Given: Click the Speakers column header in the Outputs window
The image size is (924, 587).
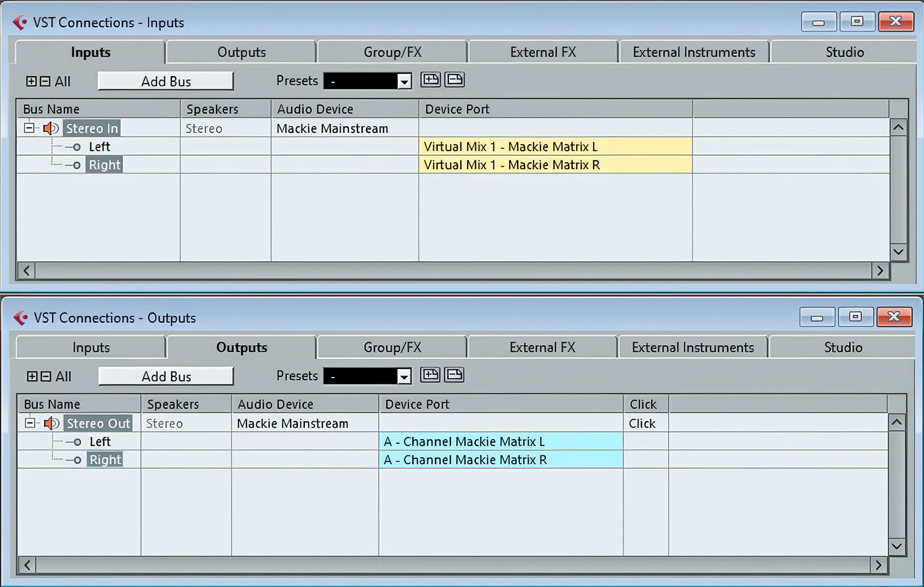Looking at the screenshot, I should point(186,404).
